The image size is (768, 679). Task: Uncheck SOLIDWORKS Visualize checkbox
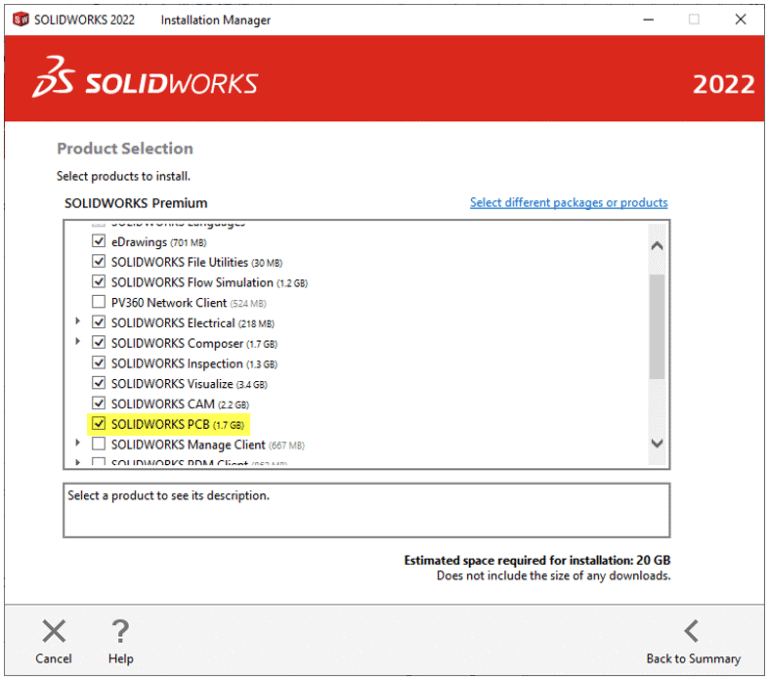point(98,383)
